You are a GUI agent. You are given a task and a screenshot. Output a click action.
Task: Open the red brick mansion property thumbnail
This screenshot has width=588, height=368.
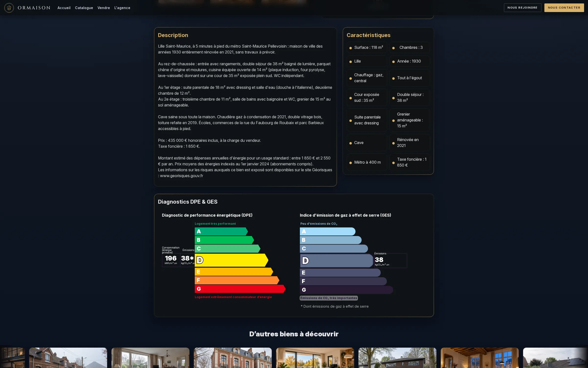pos(233,358)
